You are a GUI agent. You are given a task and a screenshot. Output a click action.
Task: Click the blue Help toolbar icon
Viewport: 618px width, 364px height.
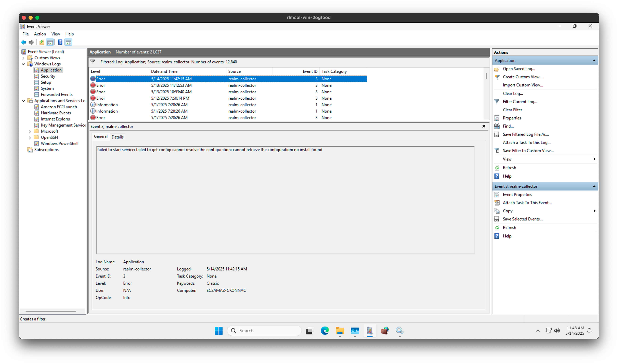tap(60, 42)
